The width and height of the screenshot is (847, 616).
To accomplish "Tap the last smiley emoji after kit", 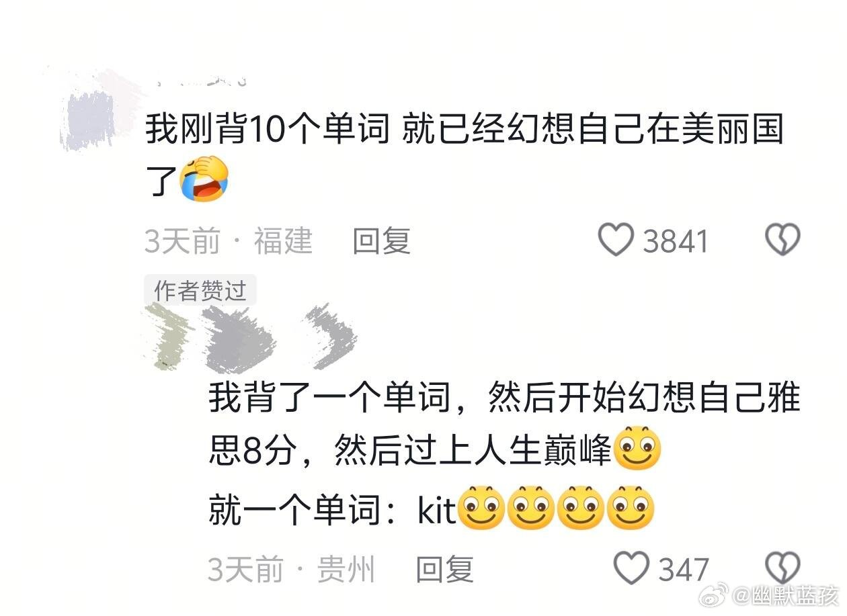I will point(631,509).
